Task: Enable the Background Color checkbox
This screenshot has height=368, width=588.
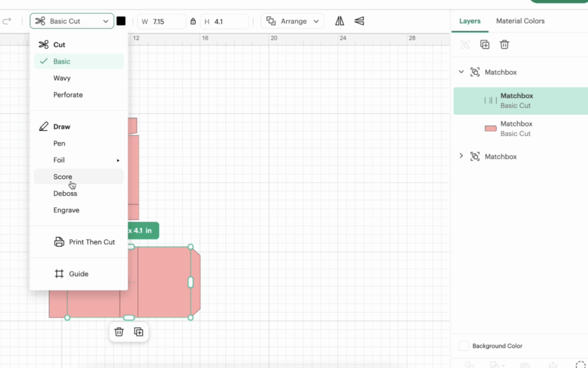Action: tap(464, 346)
